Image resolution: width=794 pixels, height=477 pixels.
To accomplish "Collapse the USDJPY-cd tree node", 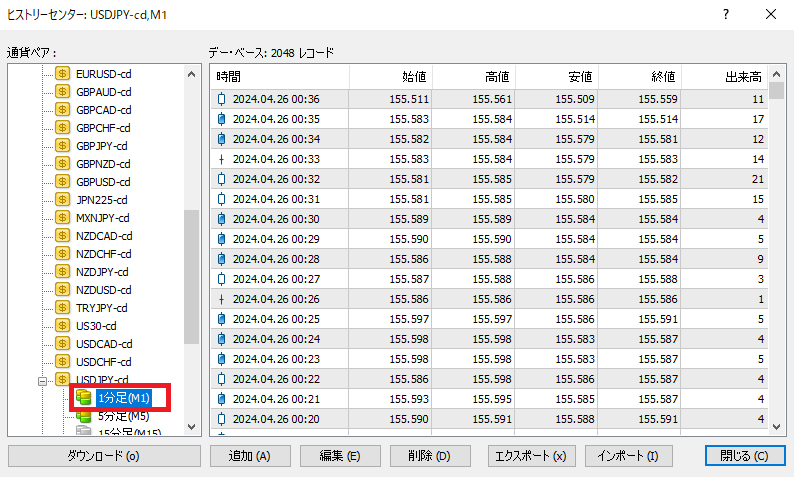I will pyautogui.click(x=43, y=381).
